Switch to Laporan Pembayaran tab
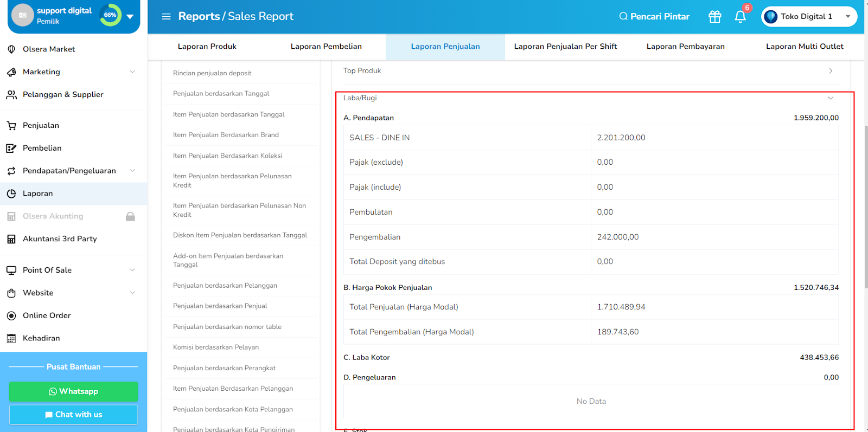868x432 pixels. click(x=685, y=47)
